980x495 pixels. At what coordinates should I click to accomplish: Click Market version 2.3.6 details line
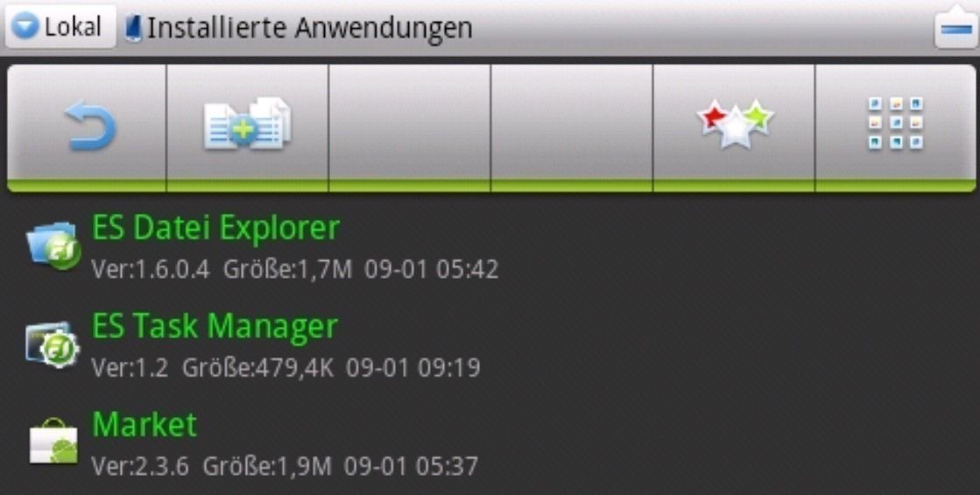(285, 466)
